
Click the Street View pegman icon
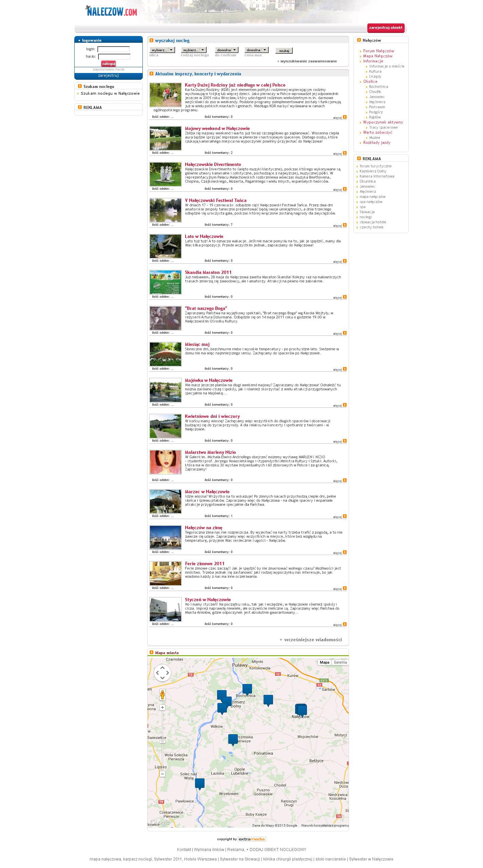162,695
